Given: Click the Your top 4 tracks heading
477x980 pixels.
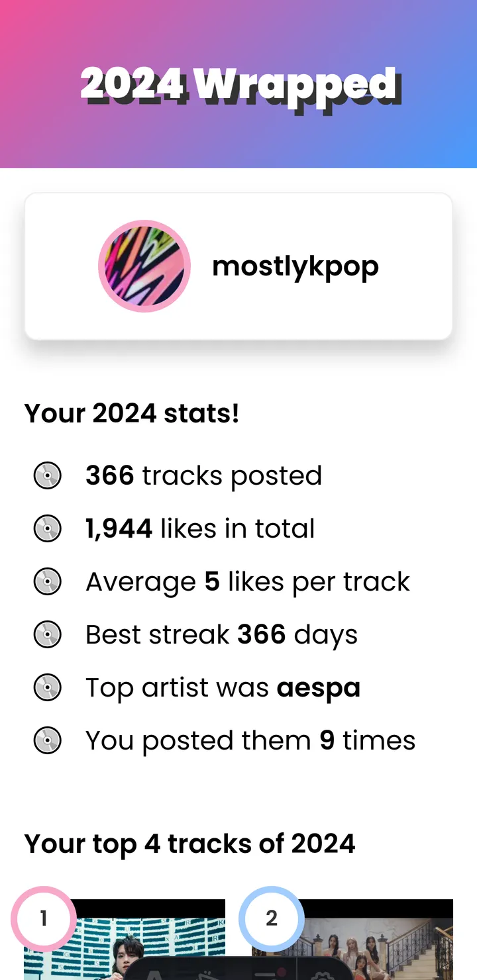Looking at the screenshot, I should pyautogui.click(x=189, y=844).
